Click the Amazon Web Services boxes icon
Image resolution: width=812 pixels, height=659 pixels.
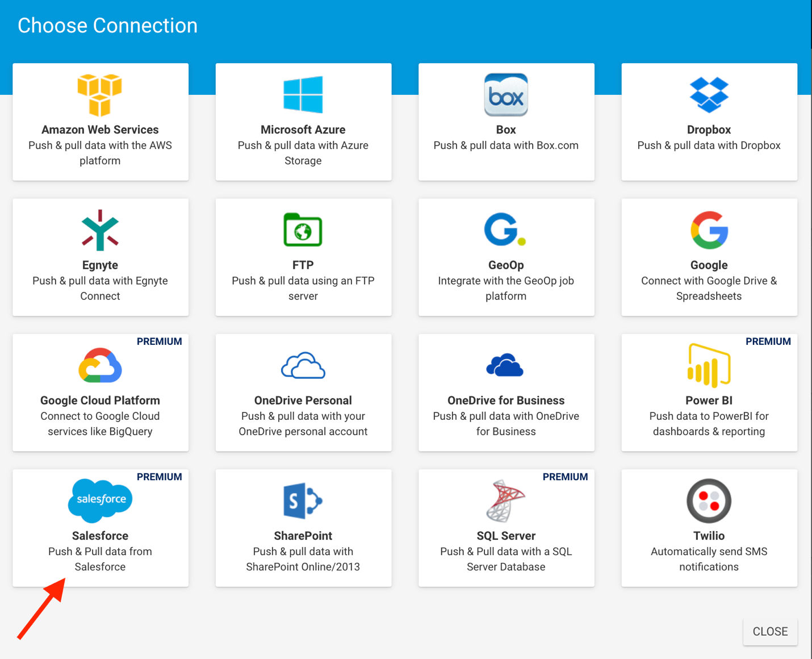coord(100,95)
